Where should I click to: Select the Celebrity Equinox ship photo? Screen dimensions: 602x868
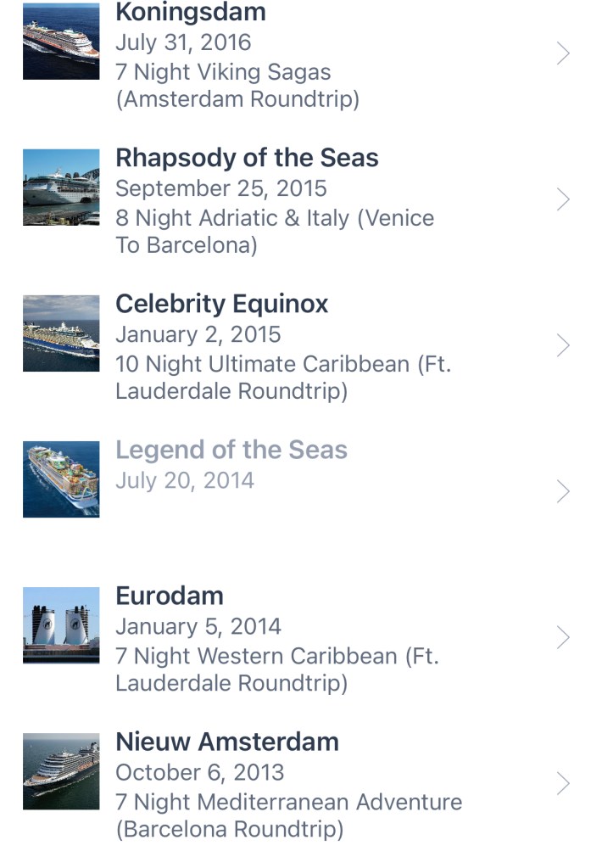point(61,333)
